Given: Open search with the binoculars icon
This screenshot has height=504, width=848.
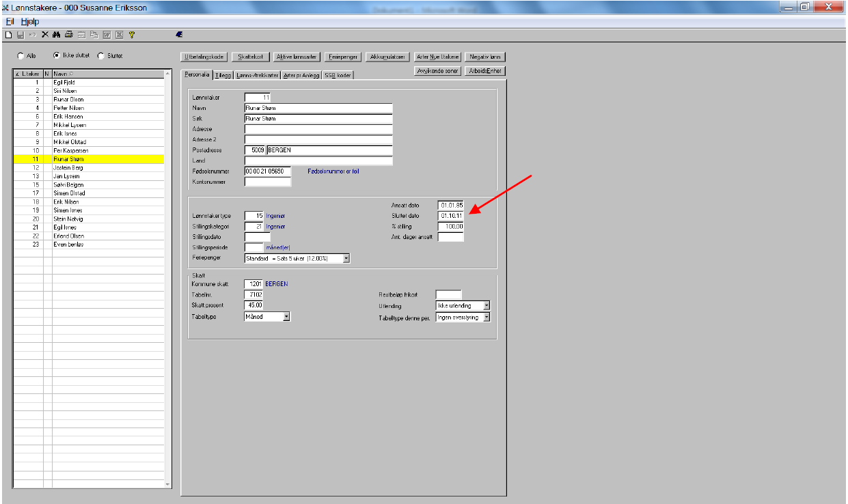Looking at the screenshot, I should [x=57, y=34].
